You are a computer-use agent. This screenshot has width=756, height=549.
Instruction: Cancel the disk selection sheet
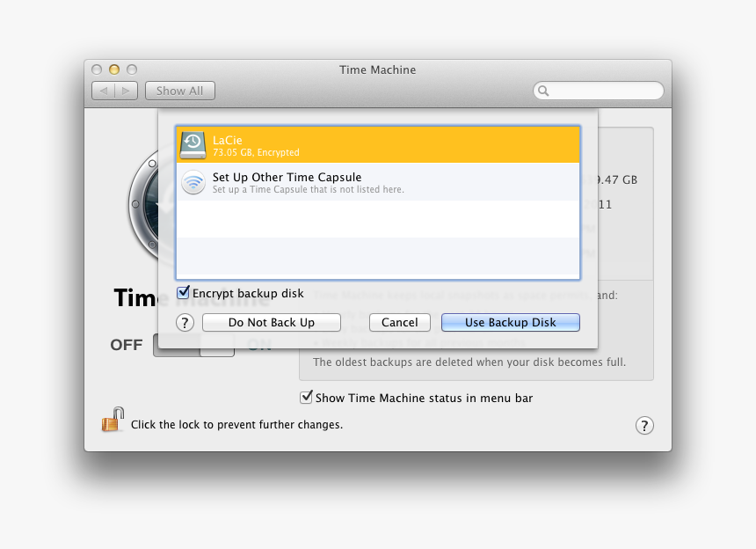(x=400, y=322)
